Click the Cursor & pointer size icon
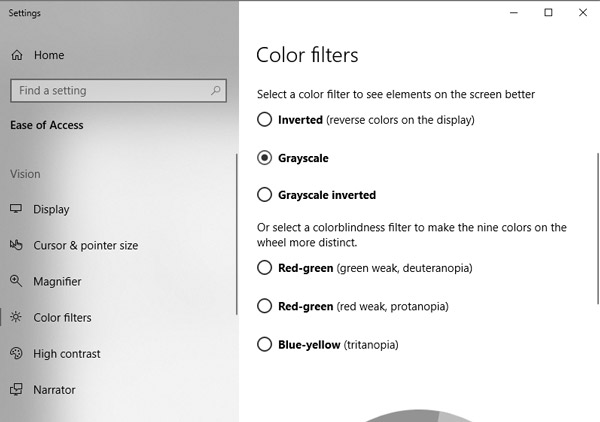The height and width of the screenshot is (422, 600). coord(17,245)
